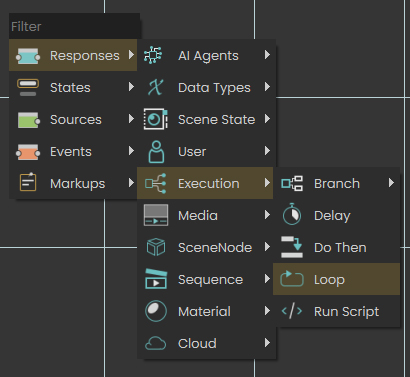Open the Branch menu entry
The width and height of the screenshot is (410, 377).
pyautogui.click(x=336, y=183)
